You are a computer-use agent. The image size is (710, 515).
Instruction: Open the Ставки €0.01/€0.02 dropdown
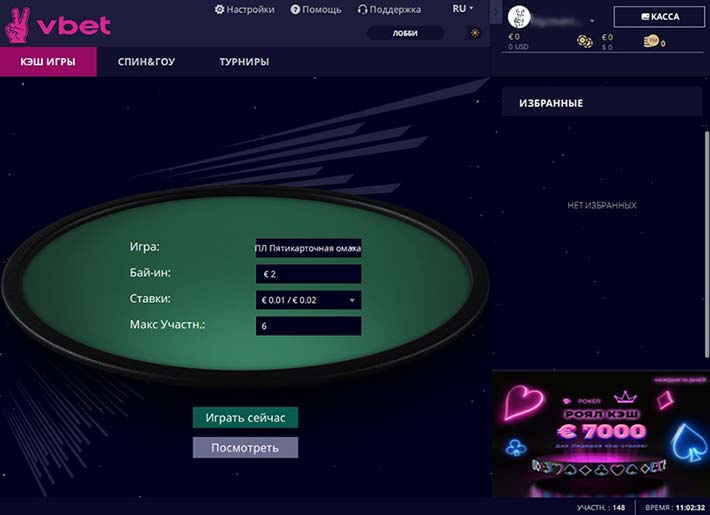pyautogui.click(x=308, y=300)
